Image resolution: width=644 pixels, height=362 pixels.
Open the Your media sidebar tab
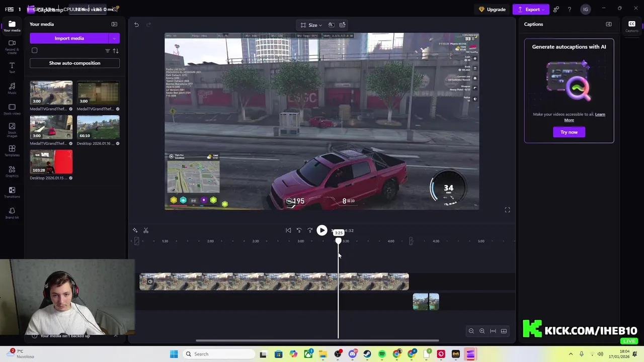tap(12, 26)
